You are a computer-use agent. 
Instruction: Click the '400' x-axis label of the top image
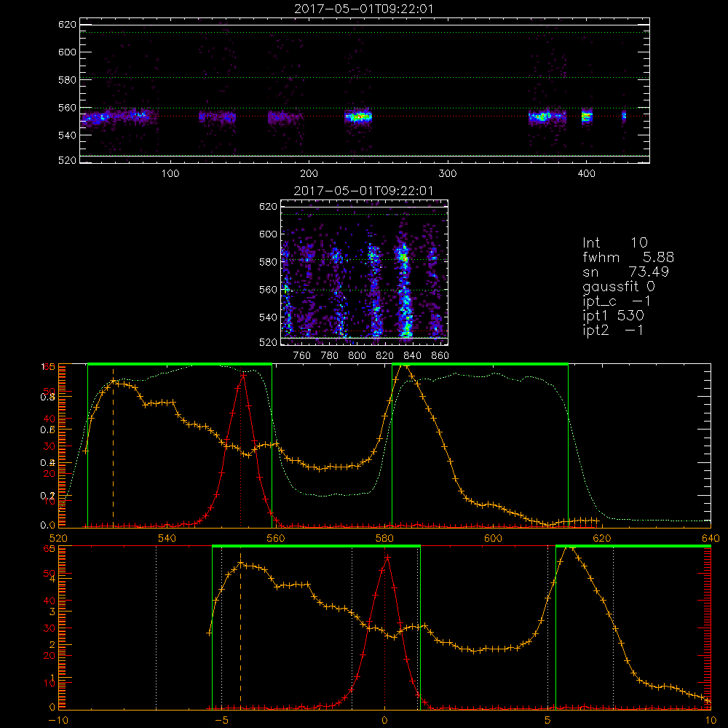586,174
